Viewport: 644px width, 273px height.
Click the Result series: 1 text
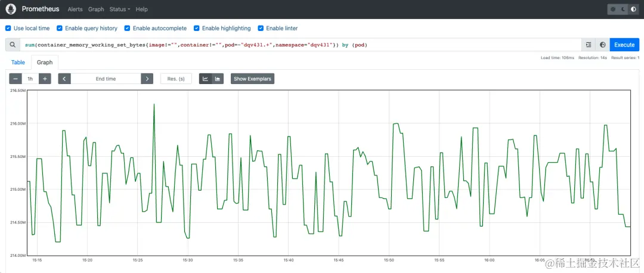click(x=626, y=58)
